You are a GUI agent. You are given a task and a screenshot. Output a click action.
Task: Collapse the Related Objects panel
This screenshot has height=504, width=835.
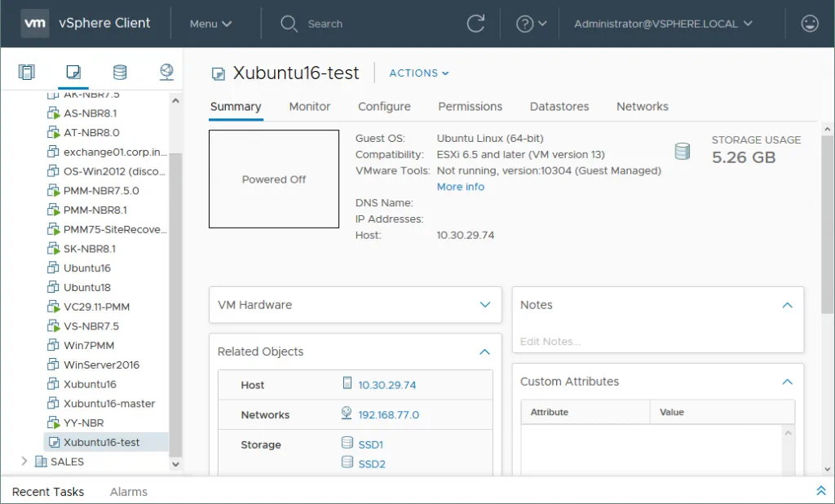pos(484,352)
